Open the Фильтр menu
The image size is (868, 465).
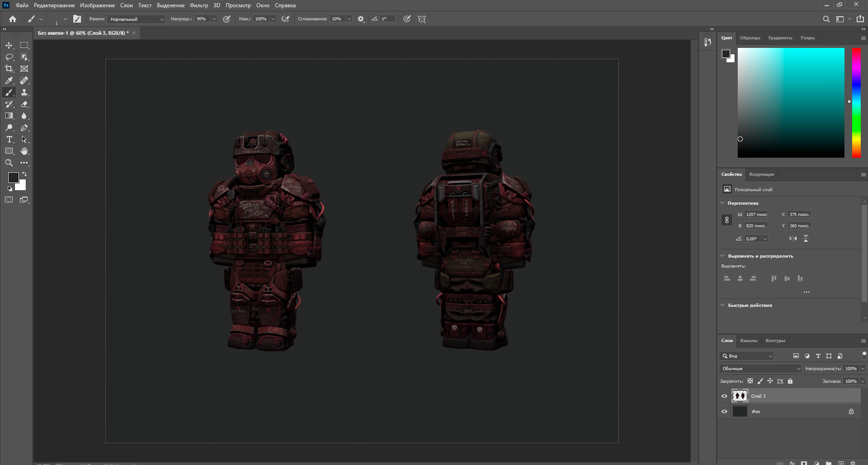(x=199, y=5)
